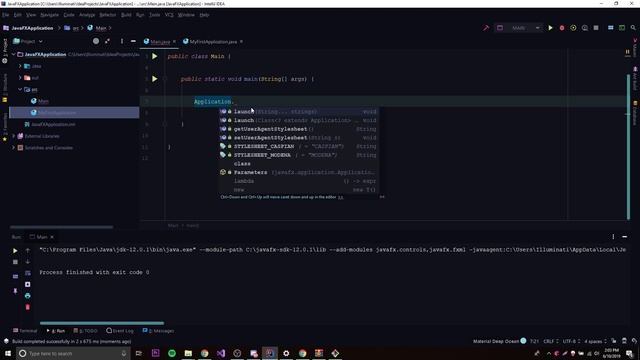Screen dimensions: 640x360
Task: Click the expand-all icon in Project panel
Action: click(107, 41)
